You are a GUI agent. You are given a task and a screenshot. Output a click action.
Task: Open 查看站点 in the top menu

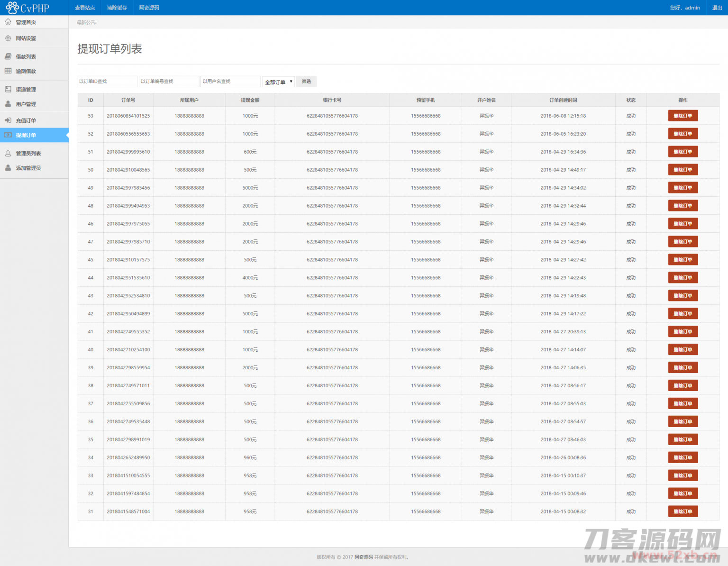coord(85,8)
